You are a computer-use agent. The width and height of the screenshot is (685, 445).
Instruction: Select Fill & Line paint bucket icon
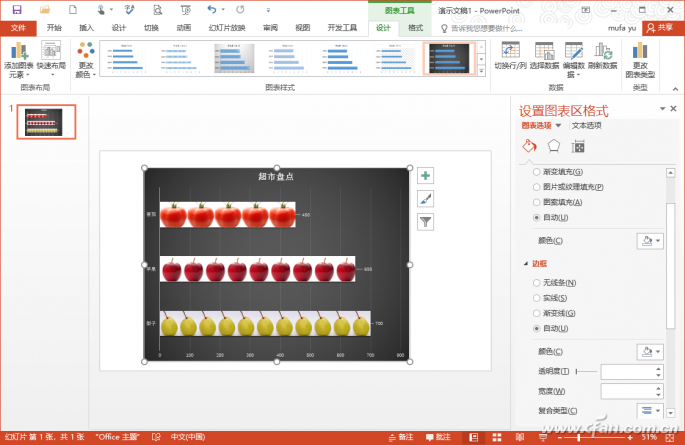pos(529,146)
